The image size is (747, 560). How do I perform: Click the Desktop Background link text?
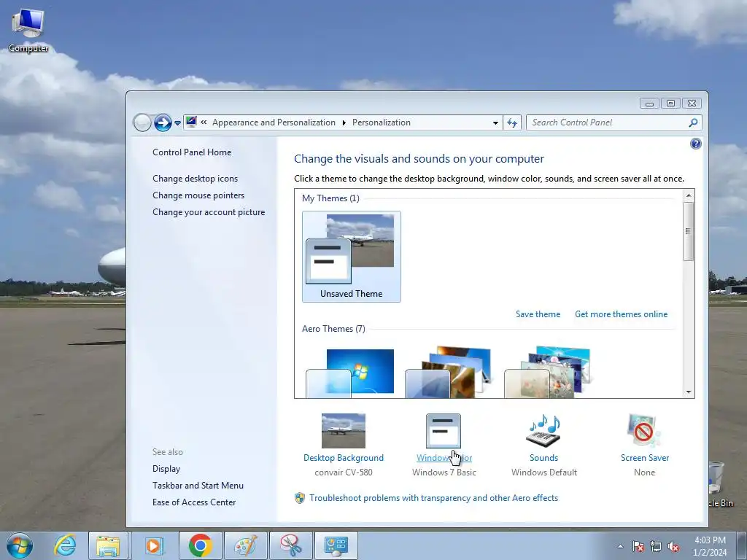tap(344, 458)
